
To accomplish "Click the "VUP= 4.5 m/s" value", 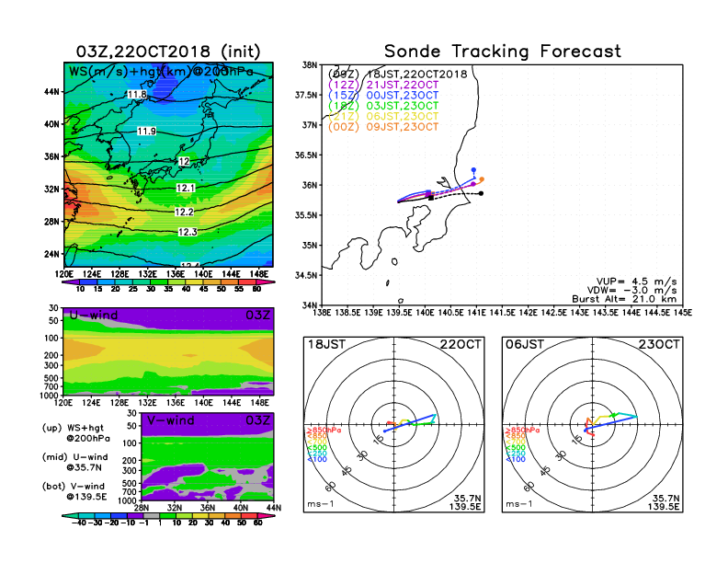I will 636,281.
